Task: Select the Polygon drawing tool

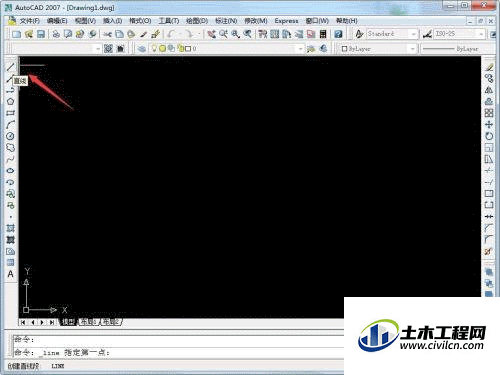Action: click(x=10, y=101)
